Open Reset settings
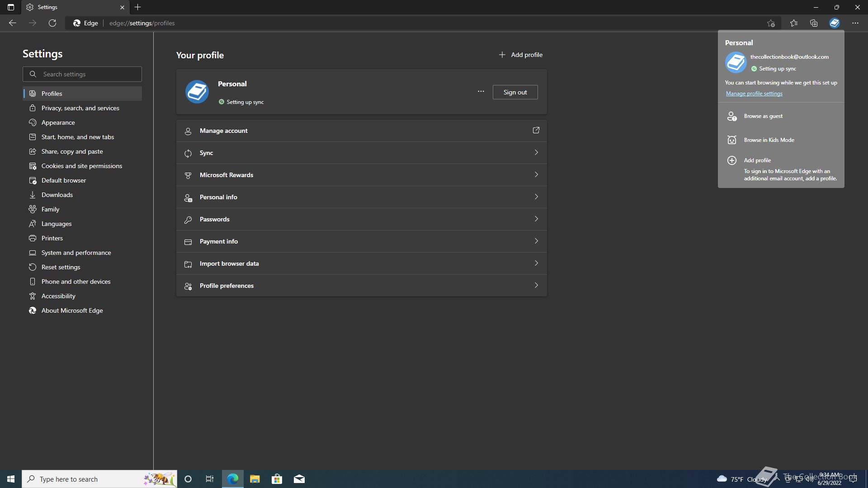Viewport: 868px width, 488px height. [82, 267]
